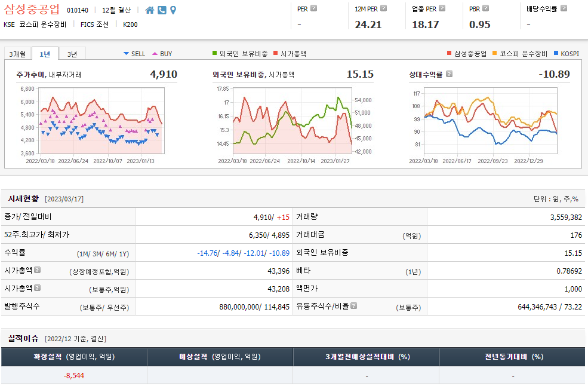Click the 발행주식수 value 880,000,000/ 114,845
The width and height of the screenshot is (588, 386).
[x=254, y=307]
